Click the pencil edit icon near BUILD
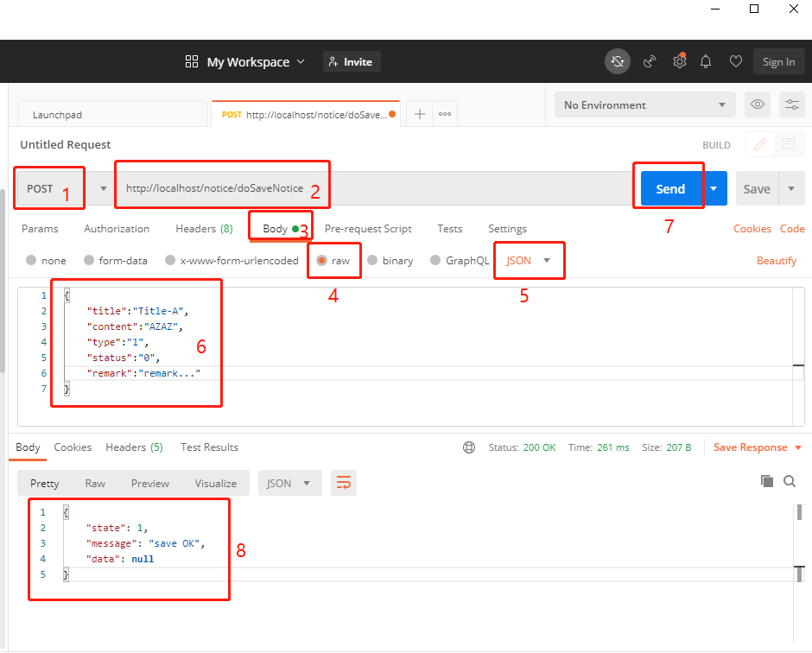The height and width of the screenshot is (653, 812). tap(759, 144)
